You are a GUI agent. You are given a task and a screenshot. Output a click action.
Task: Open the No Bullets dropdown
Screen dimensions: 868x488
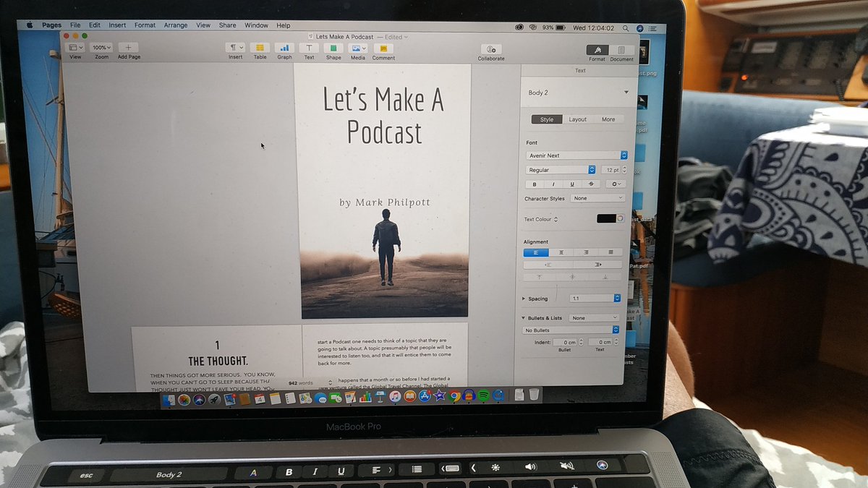571,330
